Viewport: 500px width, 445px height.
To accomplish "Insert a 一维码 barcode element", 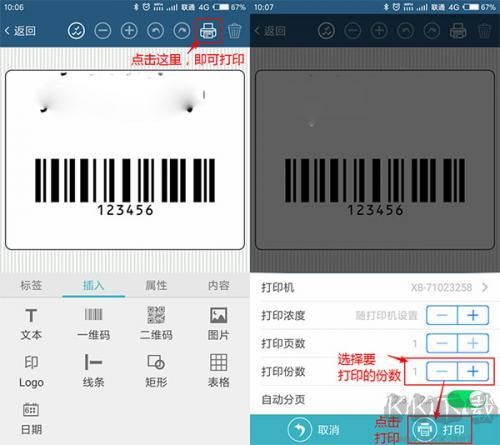I will pyautogui.click(x=93, y=324).
